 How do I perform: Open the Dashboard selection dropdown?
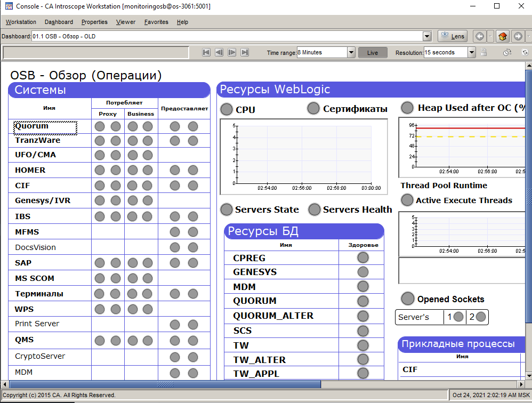426,36
